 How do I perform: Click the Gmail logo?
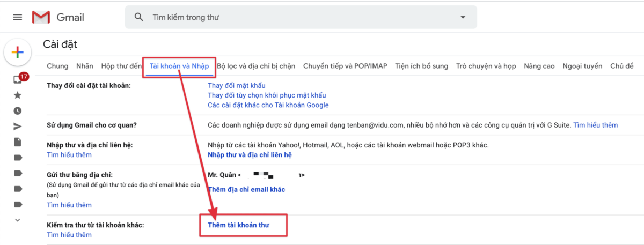58,17
